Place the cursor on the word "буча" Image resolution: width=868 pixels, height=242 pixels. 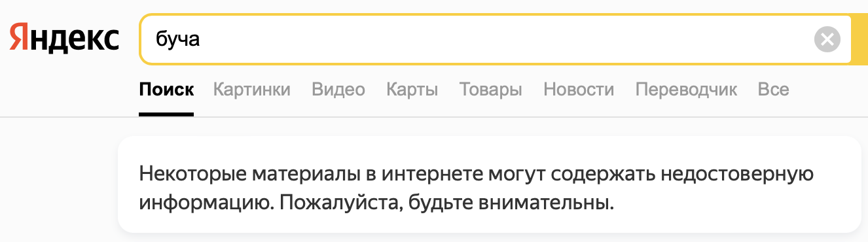[177, 40]
